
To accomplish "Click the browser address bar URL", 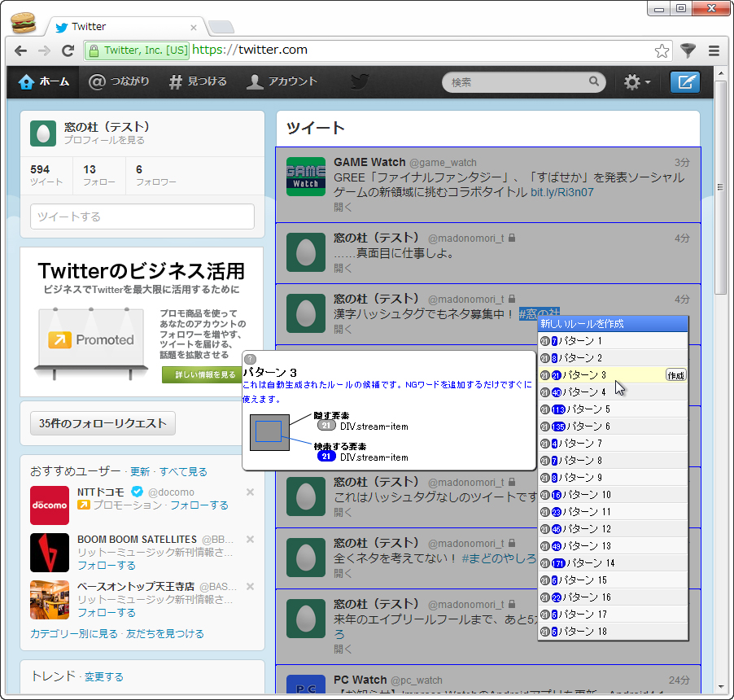I will 250,50.
